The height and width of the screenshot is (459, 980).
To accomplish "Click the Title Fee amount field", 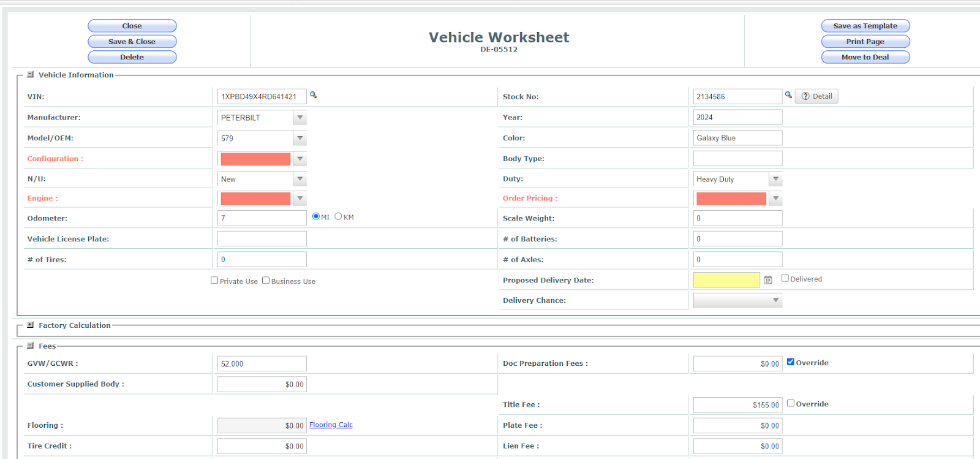I will click(737, 405).
